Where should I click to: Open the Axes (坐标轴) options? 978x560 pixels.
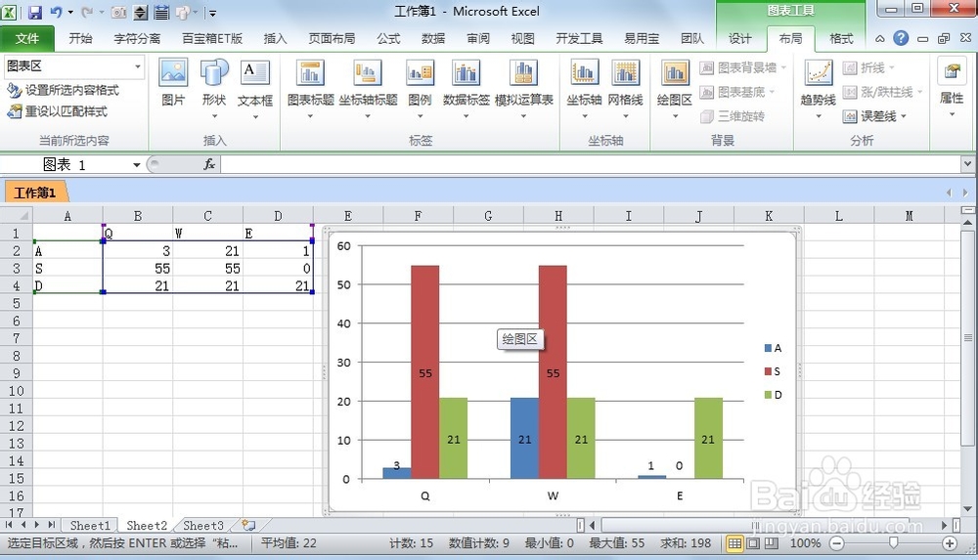585,87
